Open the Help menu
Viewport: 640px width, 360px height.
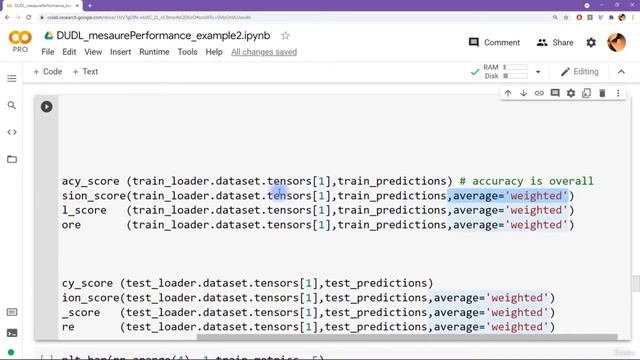[214, 52]
